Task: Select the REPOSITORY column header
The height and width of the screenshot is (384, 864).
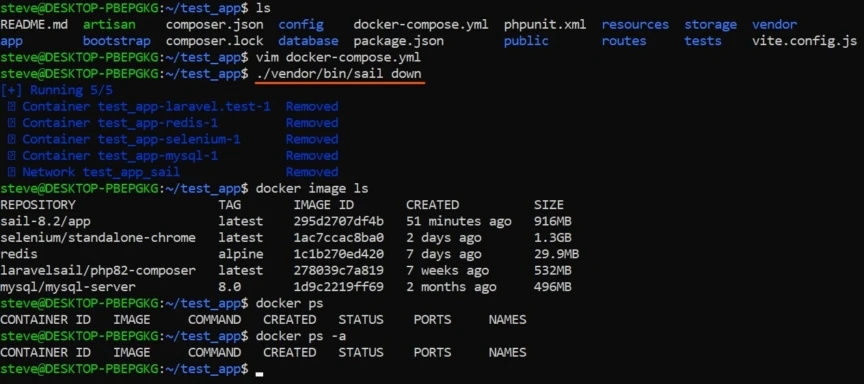Action: pyautogui.click(x=38, y=205)
